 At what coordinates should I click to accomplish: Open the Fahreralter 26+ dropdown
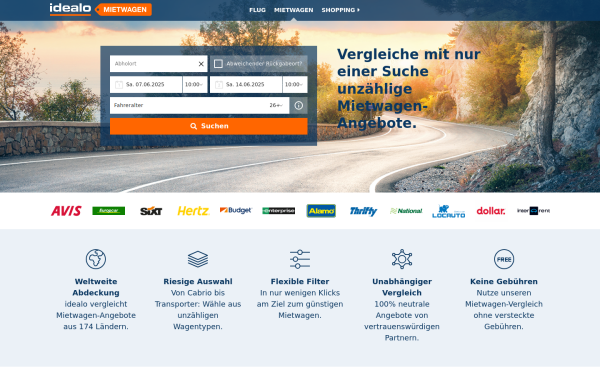[x=199, y=105]
